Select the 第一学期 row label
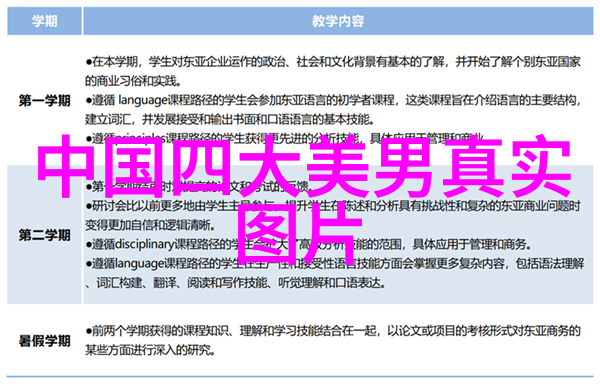The image size is (600, 384). [x=45, y=101]
